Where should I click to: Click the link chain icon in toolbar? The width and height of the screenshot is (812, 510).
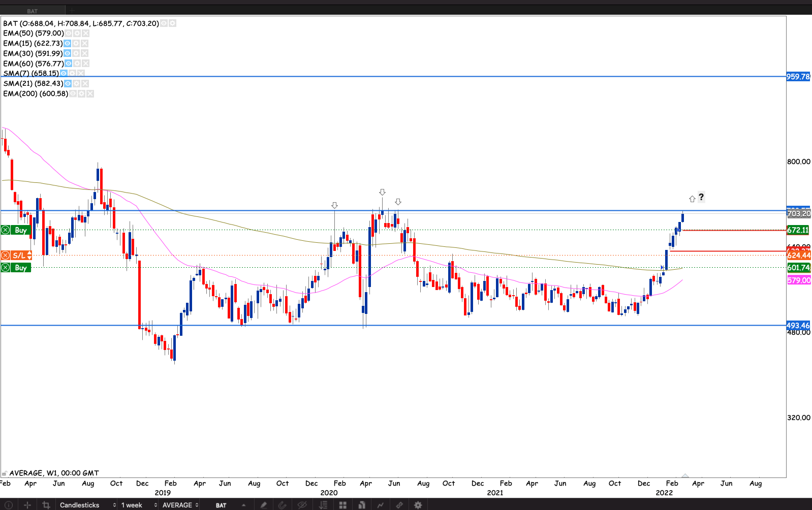point(399,505)
